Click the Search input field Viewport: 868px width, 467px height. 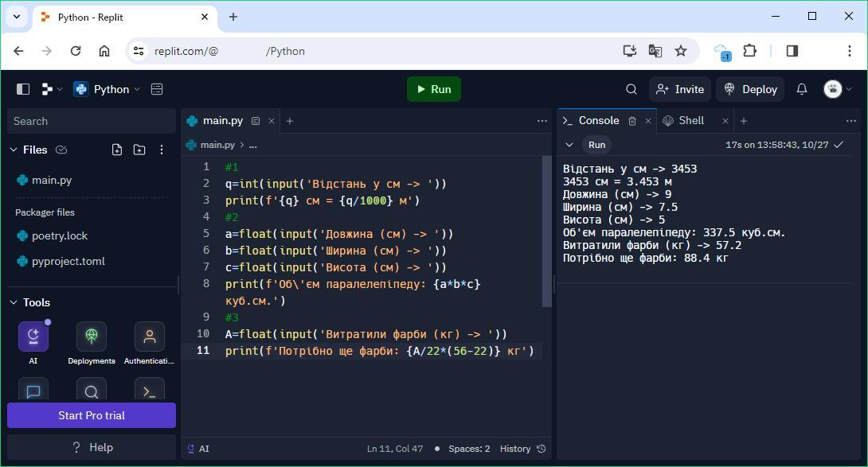click(92, 121)
